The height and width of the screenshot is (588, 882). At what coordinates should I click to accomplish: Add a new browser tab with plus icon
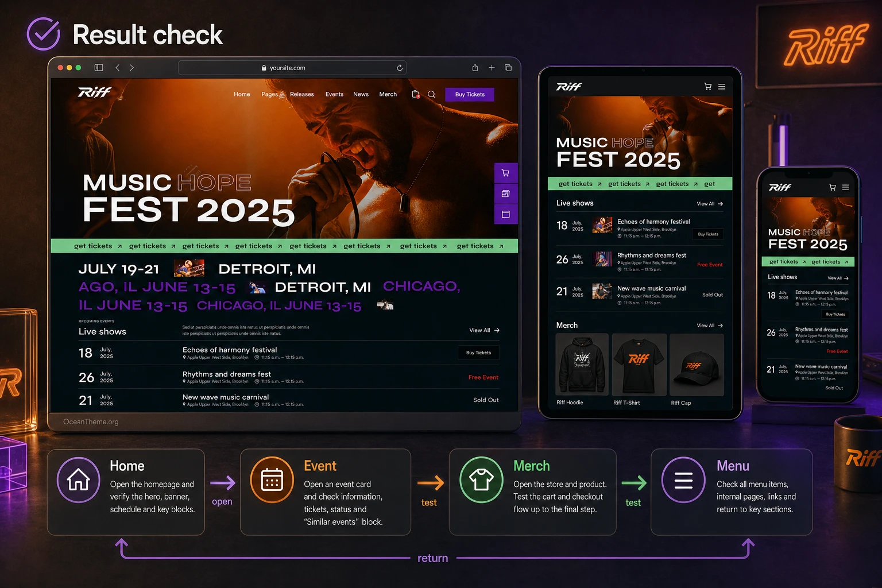coord(492,68)
